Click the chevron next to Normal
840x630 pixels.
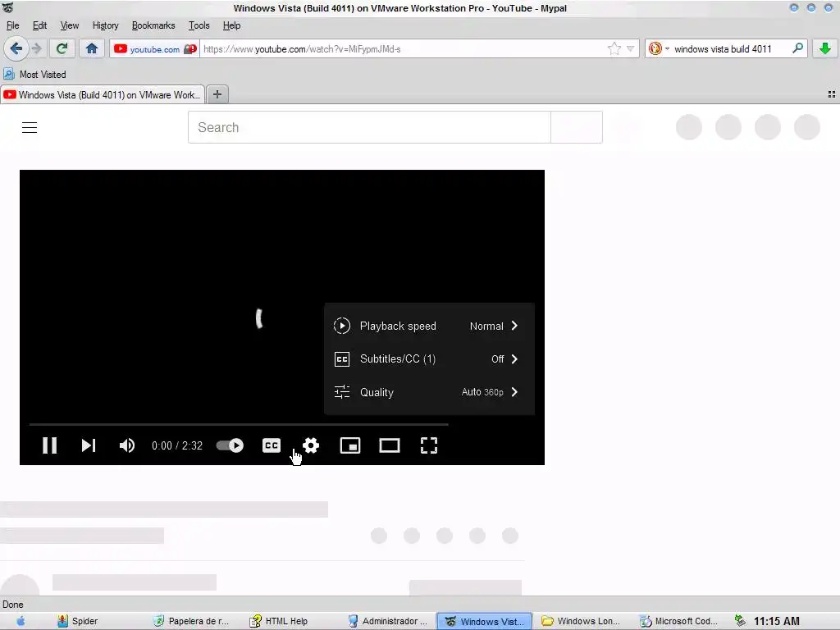(514, 326)
